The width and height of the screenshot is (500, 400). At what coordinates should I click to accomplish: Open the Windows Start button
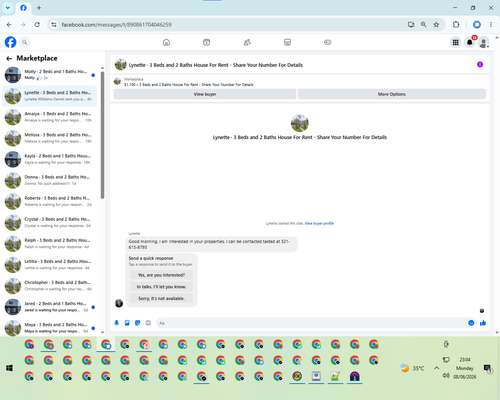9,368
